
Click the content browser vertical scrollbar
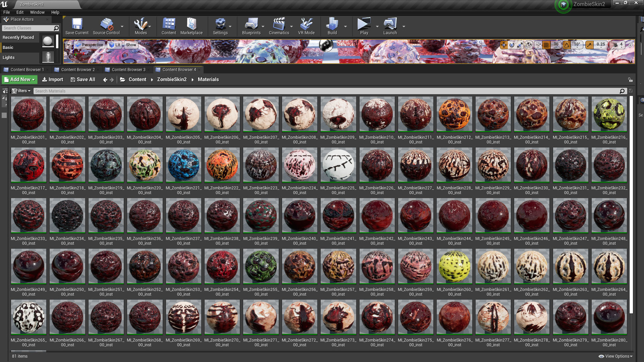[631, 204]
